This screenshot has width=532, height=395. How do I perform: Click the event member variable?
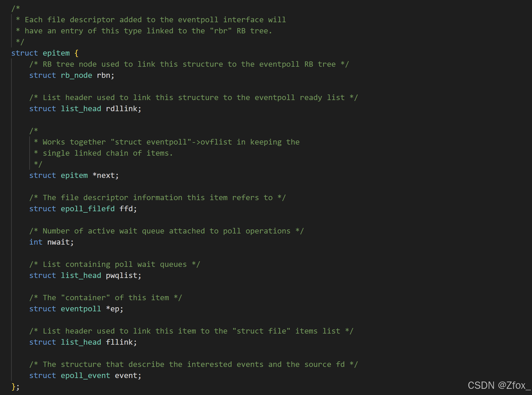coord(126,375)
